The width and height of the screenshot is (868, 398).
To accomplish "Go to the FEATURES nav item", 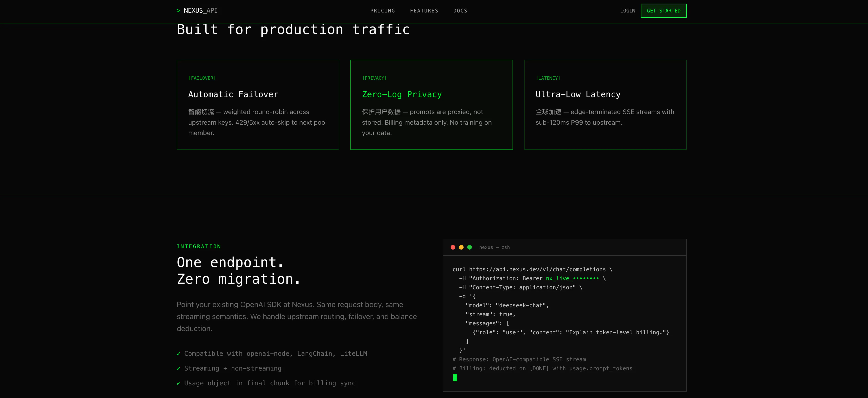I will [424, 11].
